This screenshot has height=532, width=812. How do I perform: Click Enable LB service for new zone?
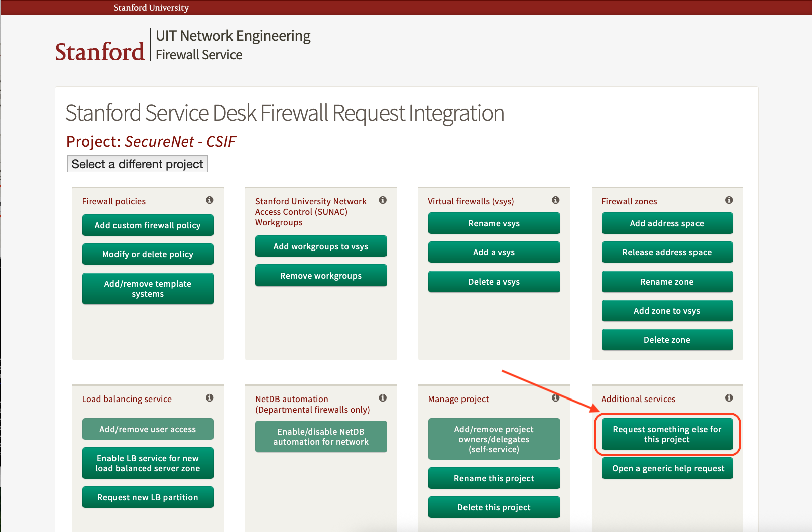tap(148, 463)
